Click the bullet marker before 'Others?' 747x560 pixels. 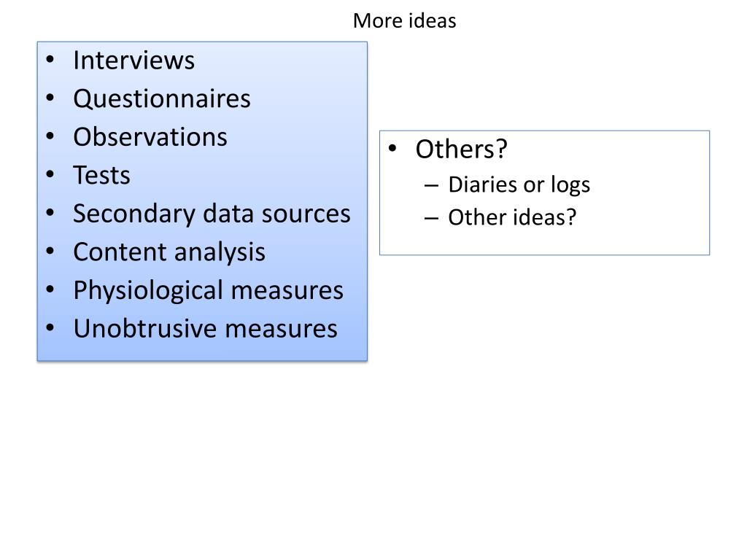tap(392, 149)
